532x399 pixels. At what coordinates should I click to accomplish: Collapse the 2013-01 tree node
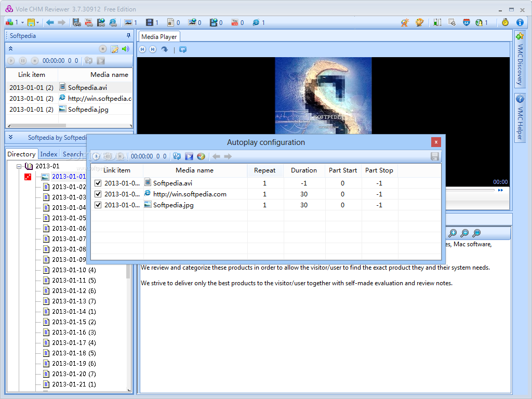click(x=19, y=166)
